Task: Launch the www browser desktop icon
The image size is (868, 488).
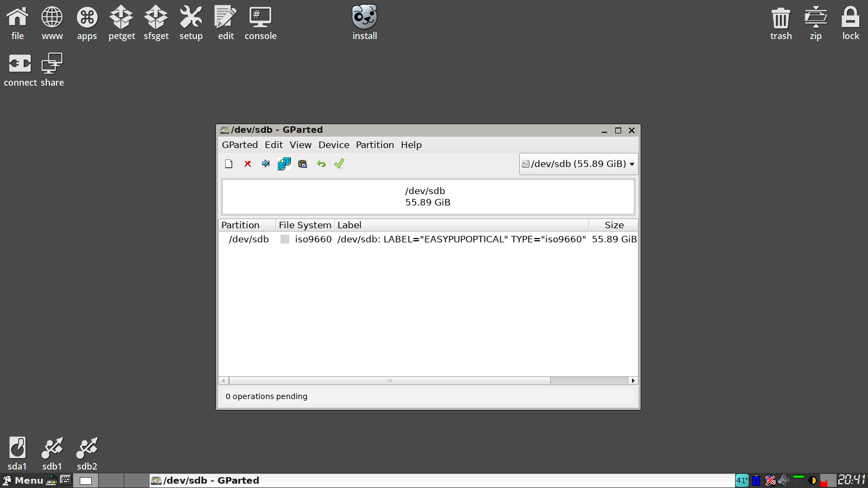Action: (52, 23)
